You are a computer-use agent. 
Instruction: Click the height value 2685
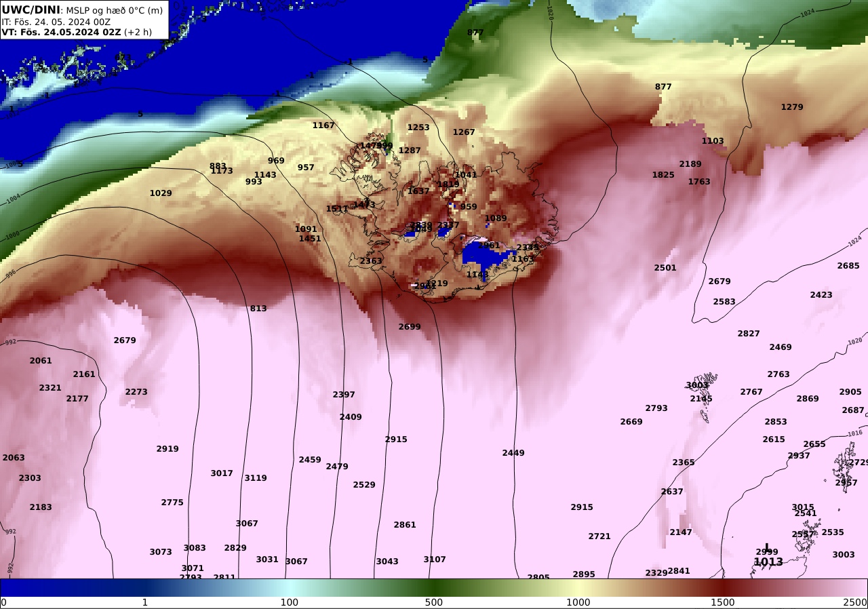[x=848, y=266]
